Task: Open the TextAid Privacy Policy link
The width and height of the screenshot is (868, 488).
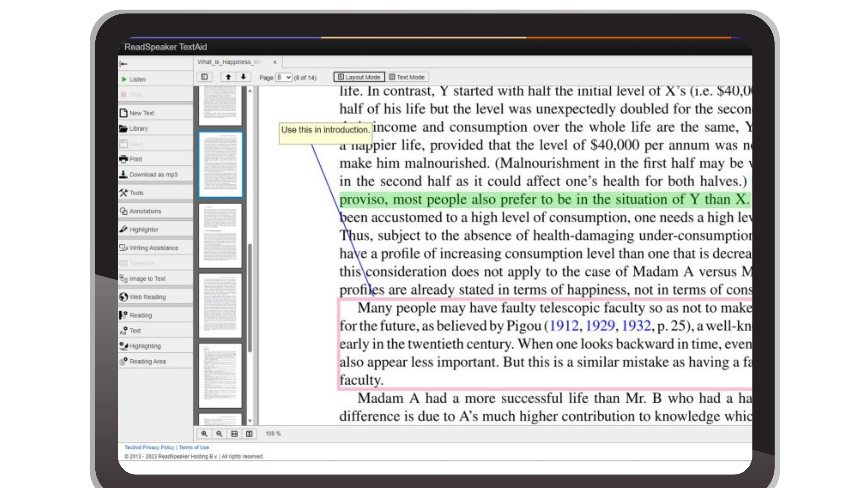Action: pyautogui.click(x=149, y=447)
